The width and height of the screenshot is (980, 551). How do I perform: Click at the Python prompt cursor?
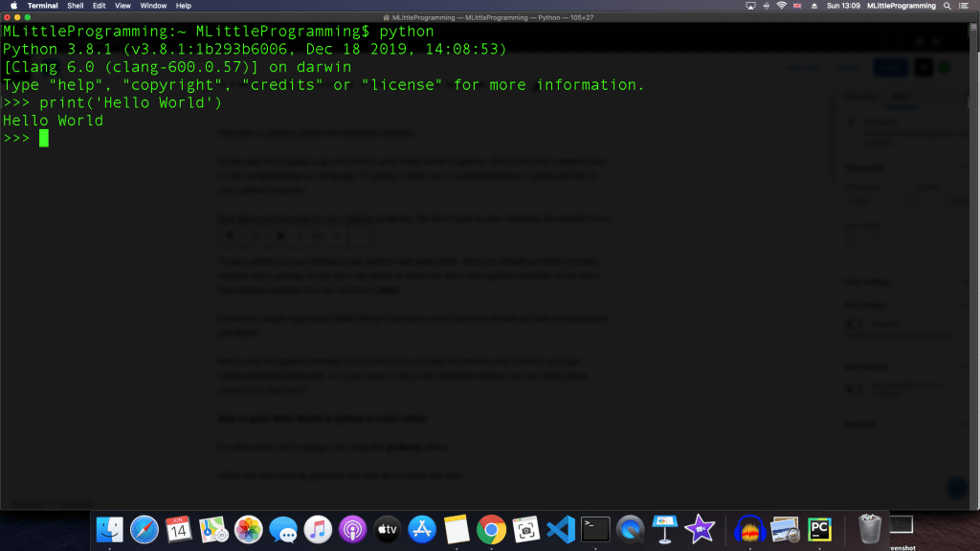(44, 139)
